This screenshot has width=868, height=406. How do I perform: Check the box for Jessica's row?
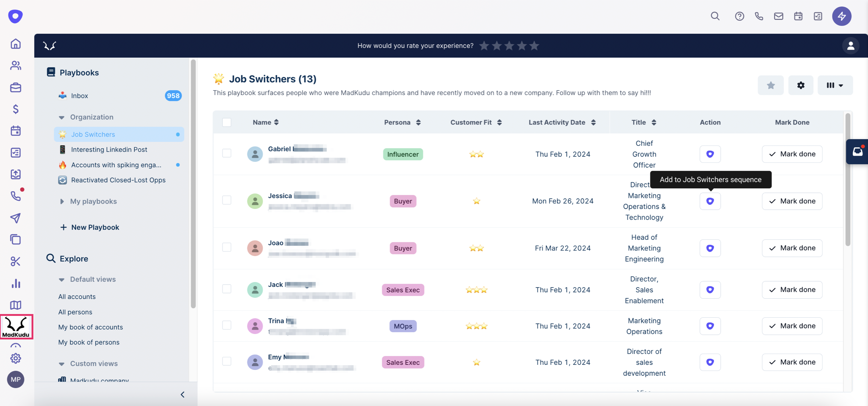(x=227, y=200)
